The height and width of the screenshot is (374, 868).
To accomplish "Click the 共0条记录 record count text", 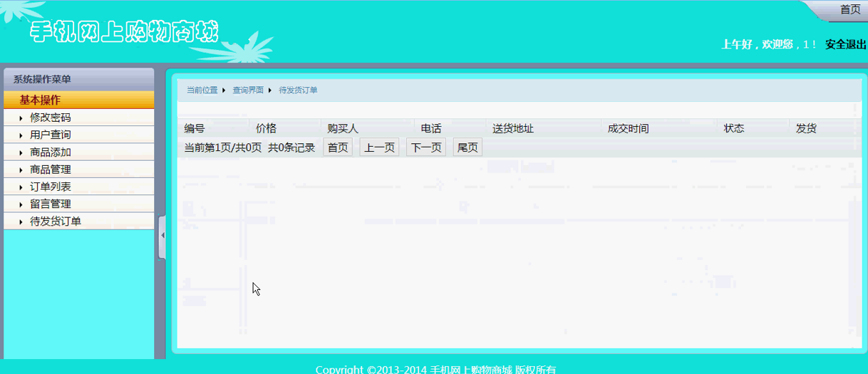I will (x=291, y=147).
